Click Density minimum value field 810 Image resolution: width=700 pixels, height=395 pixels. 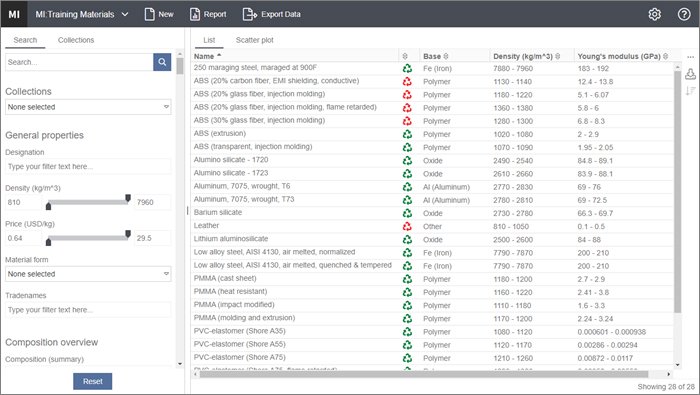[23, 202]
